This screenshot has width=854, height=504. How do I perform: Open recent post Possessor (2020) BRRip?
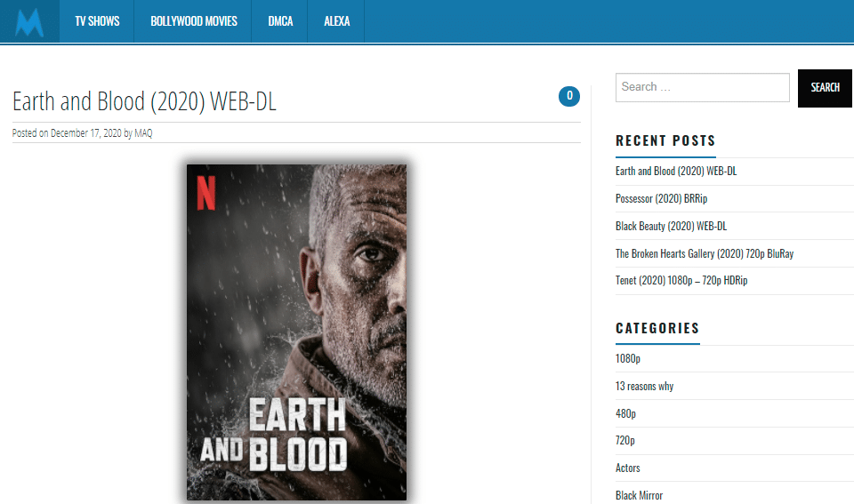pyautogui.click(x=661, y=198)
